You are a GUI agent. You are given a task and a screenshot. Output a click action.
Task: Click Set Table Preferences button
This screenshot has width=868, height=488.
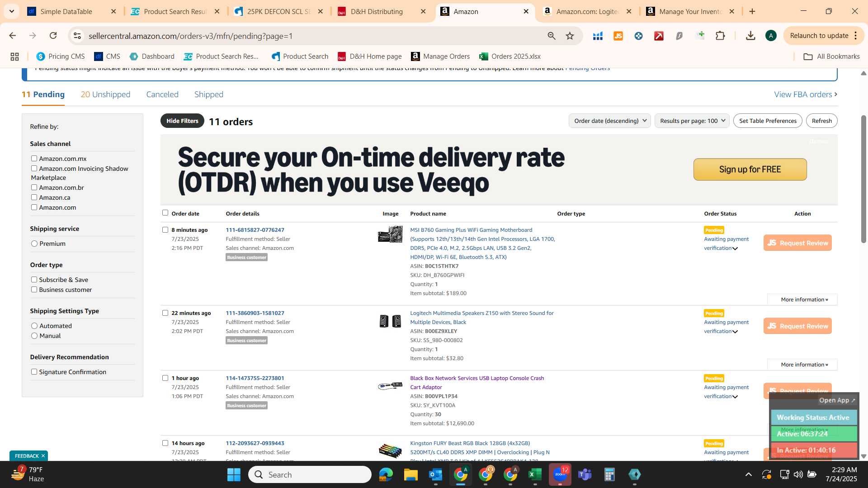tap(768, 121)
